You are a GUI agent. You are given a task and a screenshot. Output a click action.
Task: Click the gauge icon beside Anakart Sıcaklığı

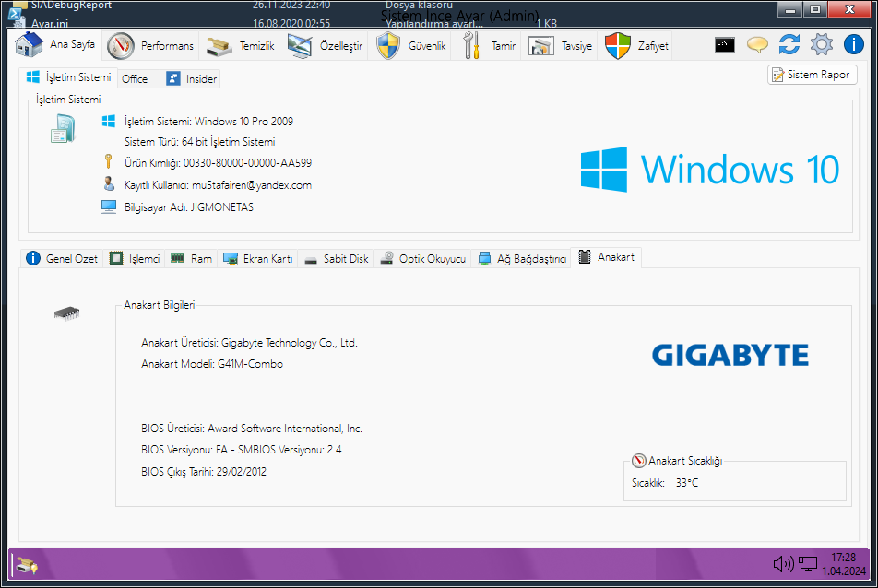(639, 461)
